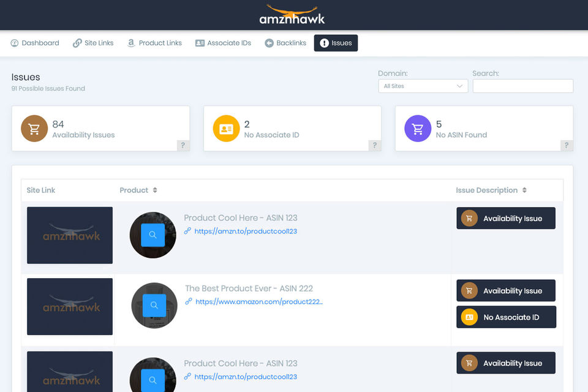Open first row amznhawk site link thumbnail
Viewport: 588px width, 392px height.
70,235
